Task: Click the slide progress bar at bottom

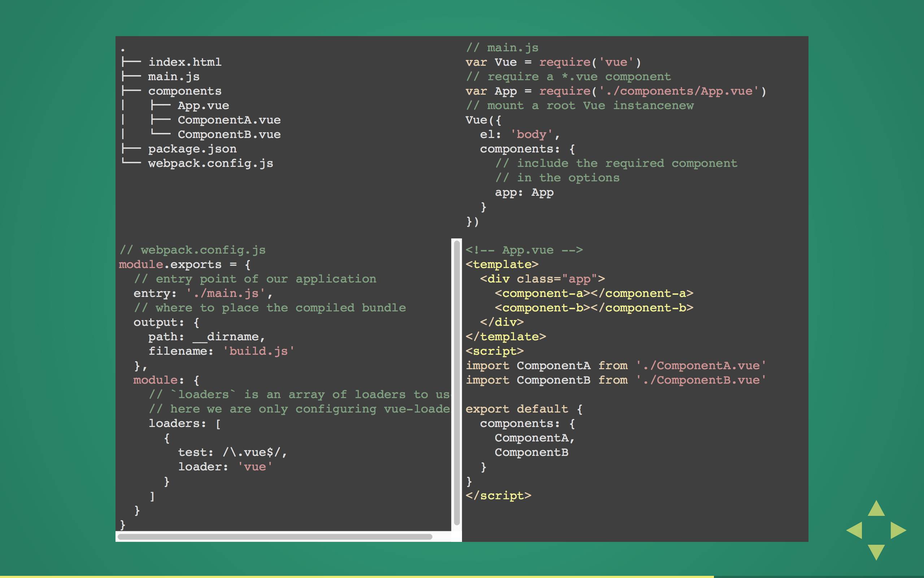Action: (462, 577)
